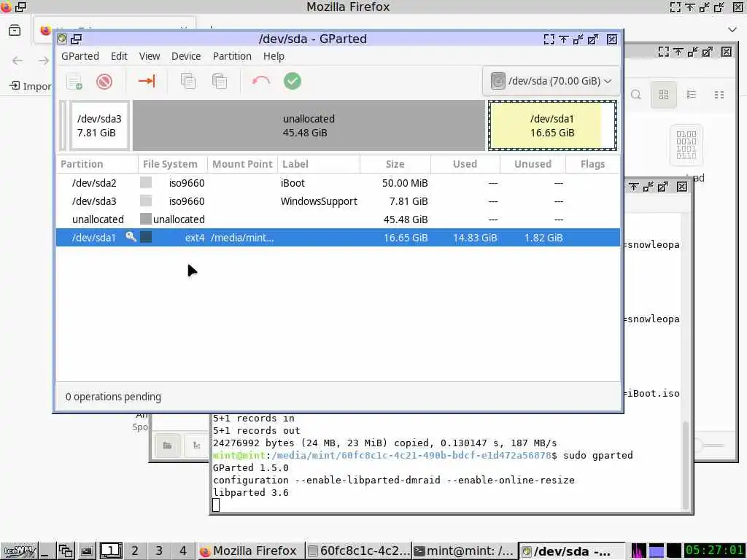Click the rollup arrow icon in GParted title bar
The image size is (747, 560).
coord(564,39)
